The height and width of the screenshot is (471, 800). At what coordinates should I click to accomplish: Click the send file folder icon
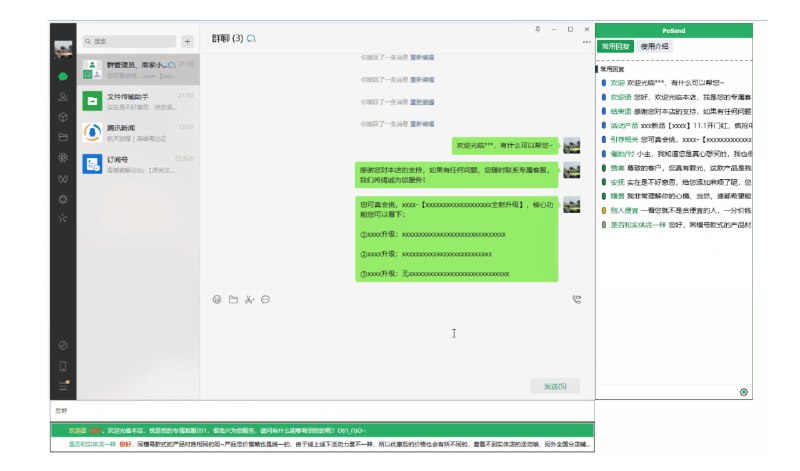[233, 299]
